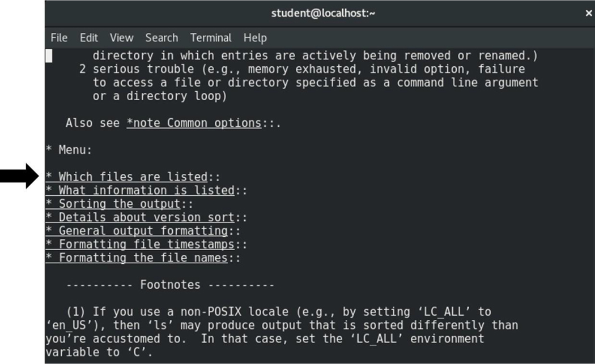The image size is (595, 364).
Task: Close the terminal window
Action: coord(588,13)
